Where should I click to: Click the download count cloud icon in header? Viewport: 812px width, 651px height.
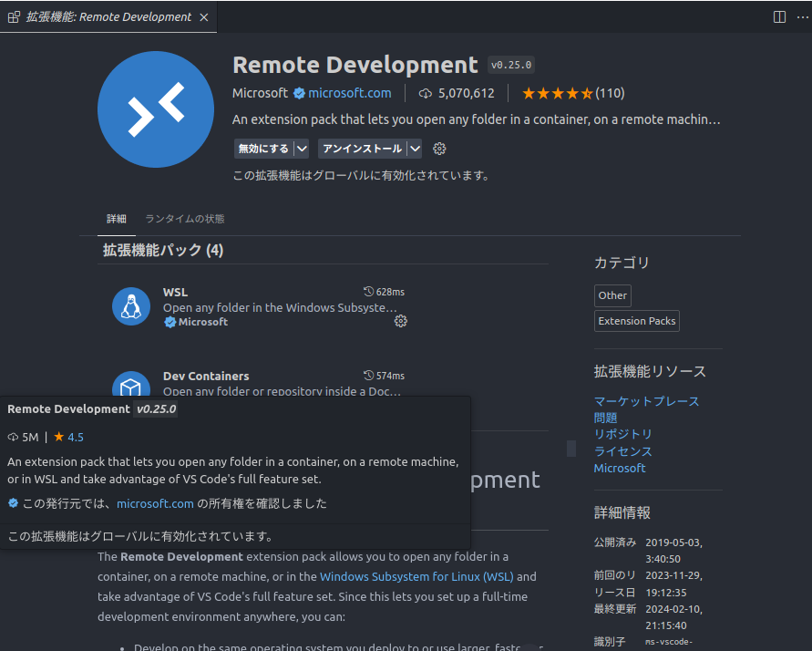(426, 94)
